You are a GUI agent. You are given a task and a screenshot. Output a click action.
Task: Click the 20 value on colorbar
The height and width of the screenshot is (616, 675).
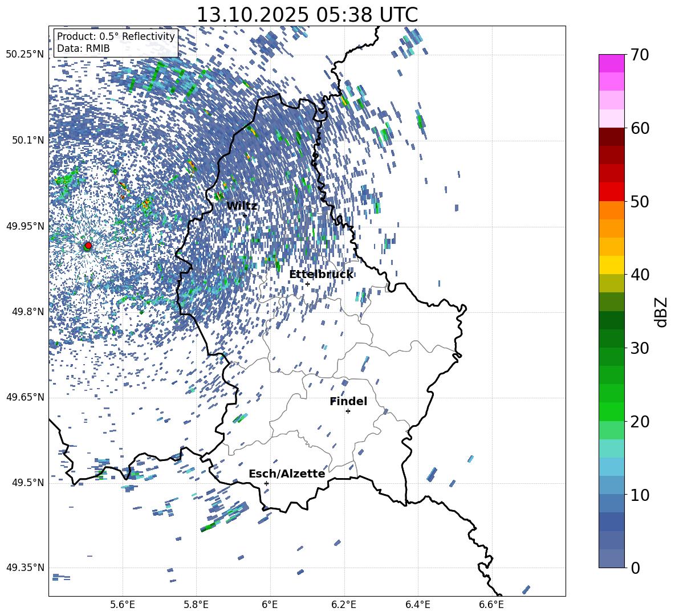(x=640, y=421)
